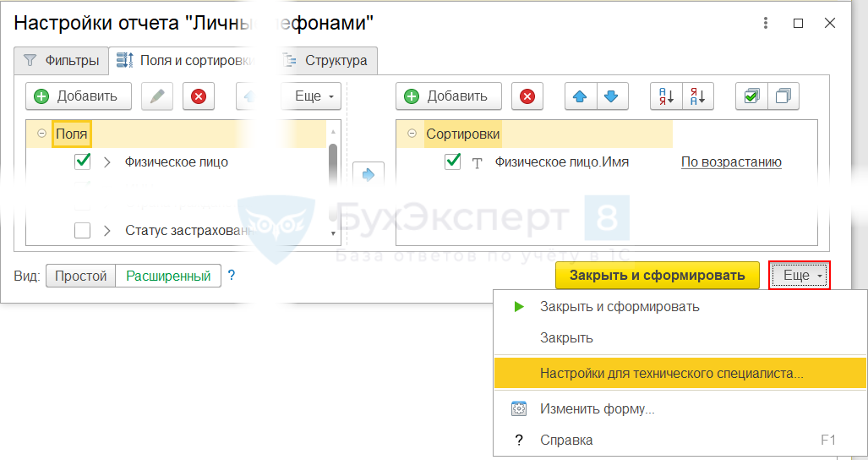
Task: Open Справка from the menu
Action: (680, 440)
